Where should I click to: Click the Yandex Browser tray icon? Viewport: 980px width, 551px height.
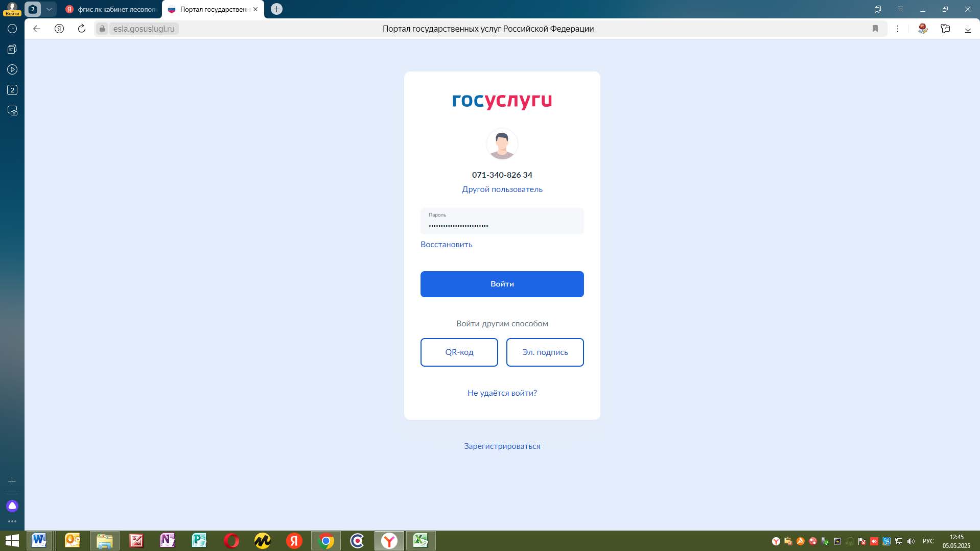[776, 541]
